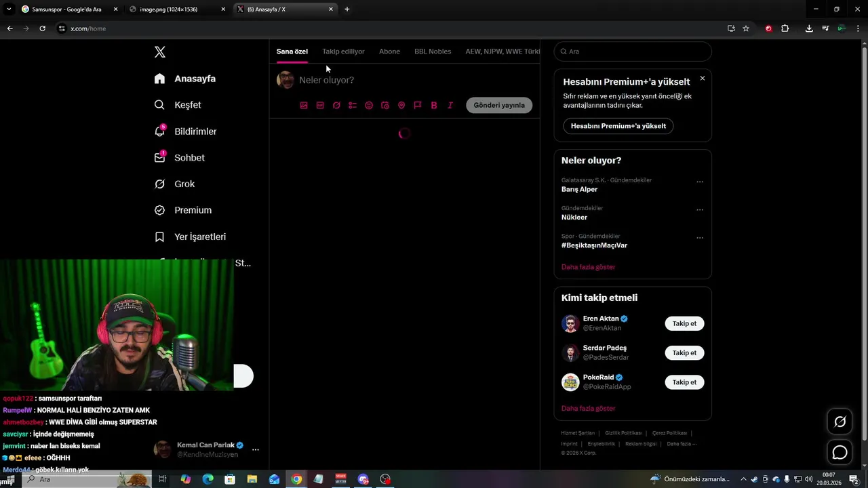868x488 pixels.
Task: Reload the page
Action: (x=42, y=28)
